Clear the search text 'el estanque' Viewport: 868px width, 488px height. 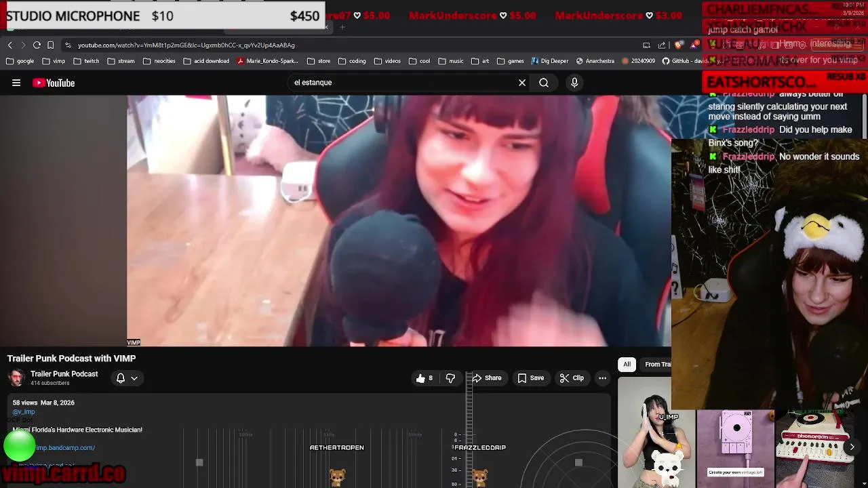pyautogui.click(x=522, y=83)
